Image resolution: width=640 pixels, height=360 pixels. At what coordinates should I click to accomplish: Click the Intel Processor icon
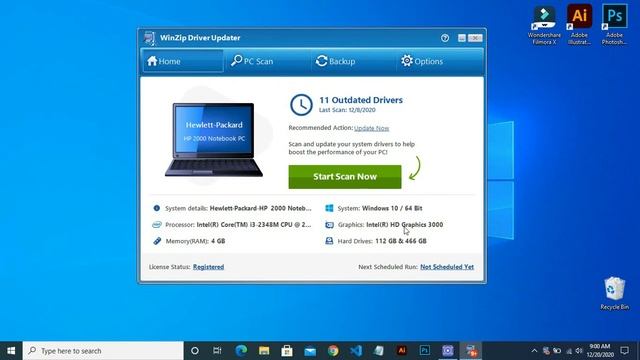click(x=157, y=224)
